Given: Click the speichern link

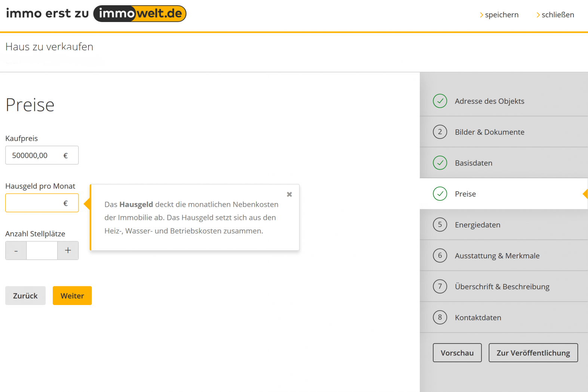Looking at the screenshot, I should (499, 15).
